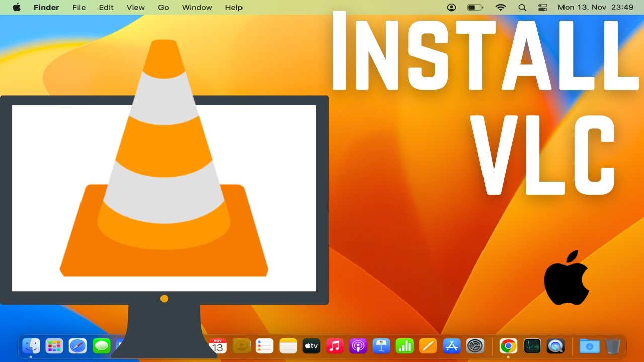Open Spotlight search magnifier
This screenshot has width=644, height=362.
pyautogui.click(x=522, y=7)
